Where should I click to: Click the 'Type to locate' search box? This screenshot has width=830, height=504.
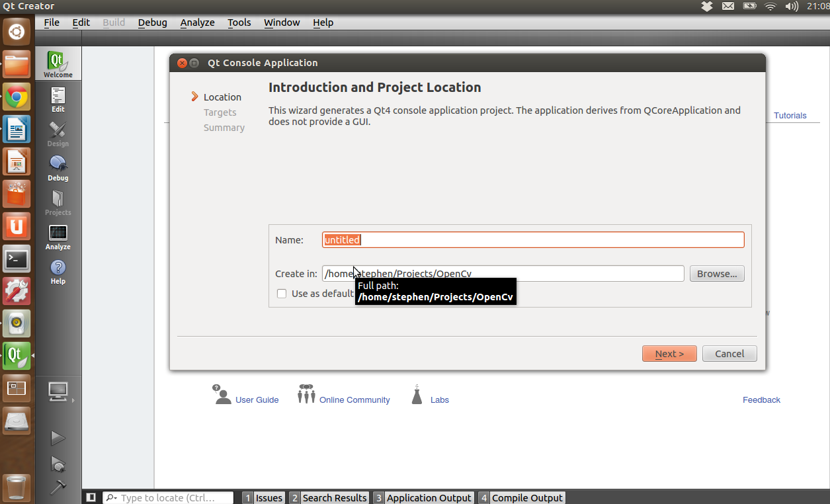169,497
